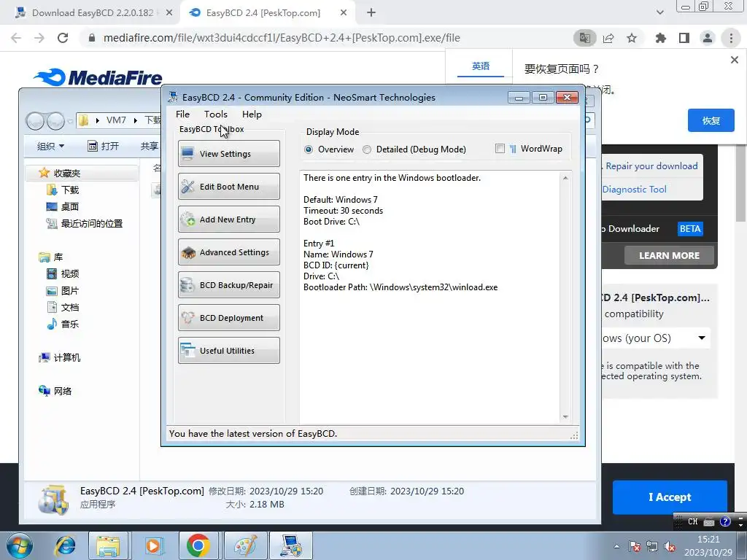Open the Windows Start menu
The width and height of the screenshot is (747, 560).
pyautogui.click(x=20, y=545)
